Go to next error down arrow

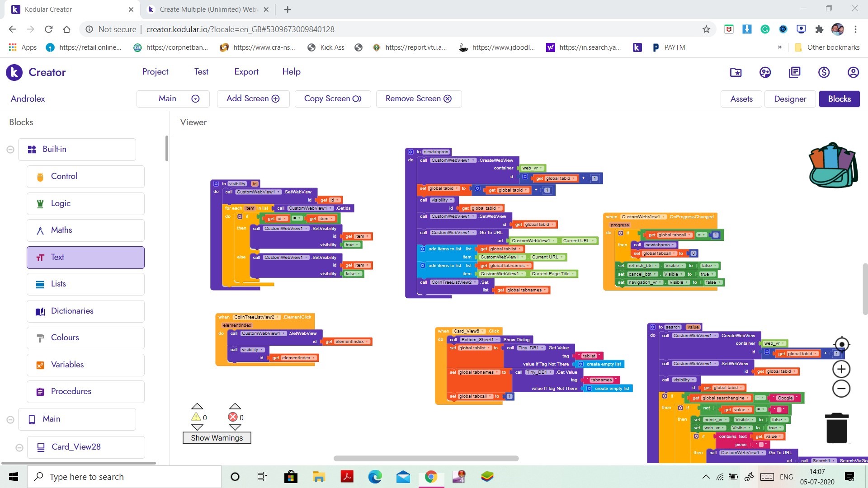click(x=235, y=427)
